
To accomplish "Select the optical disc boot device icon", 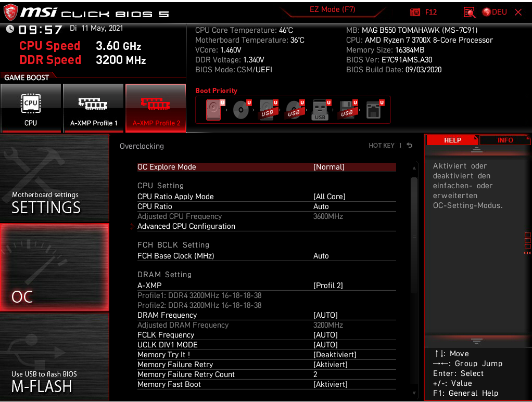I will coord(242,110).
